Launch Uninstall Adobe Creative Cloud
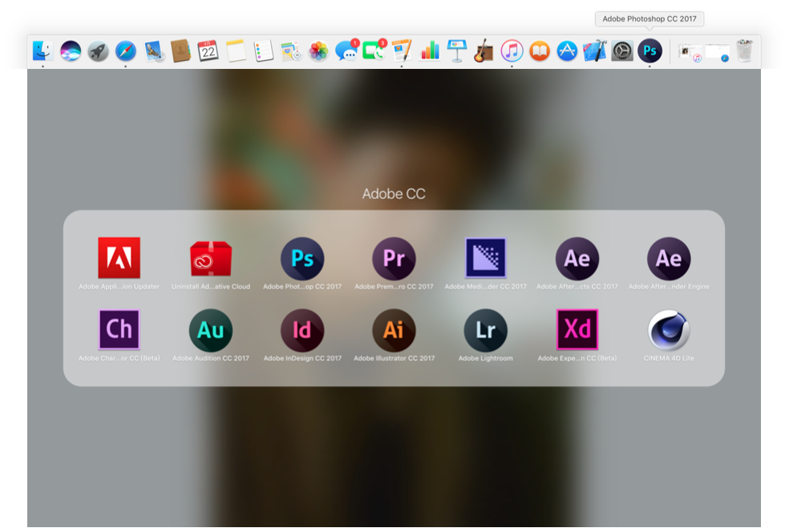The width and height of the screenshot is (785, 532). [x=211, y=258]
